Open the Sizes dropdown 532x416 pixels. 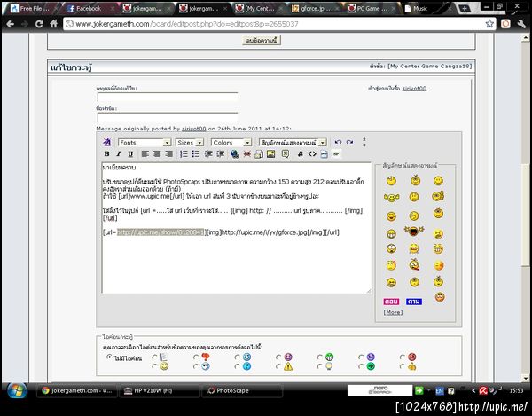(x=190, y=143)
